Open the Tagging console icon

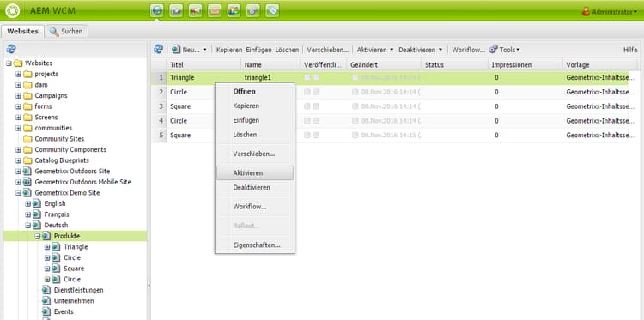tap(272, 10)
